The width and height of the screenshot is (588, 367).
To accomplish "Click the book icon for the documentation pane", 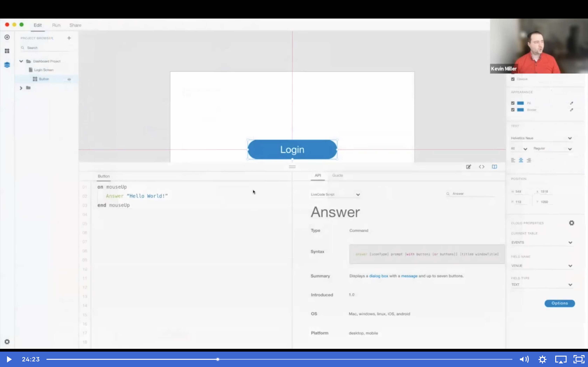I will tap(494, 167).
